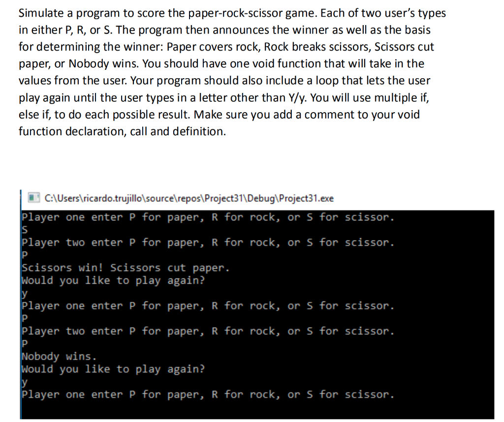The image size is (504, 422).
Task: Click 'Would you like to play again?' below 'Scissors win!'
Action: click(113, 281)
